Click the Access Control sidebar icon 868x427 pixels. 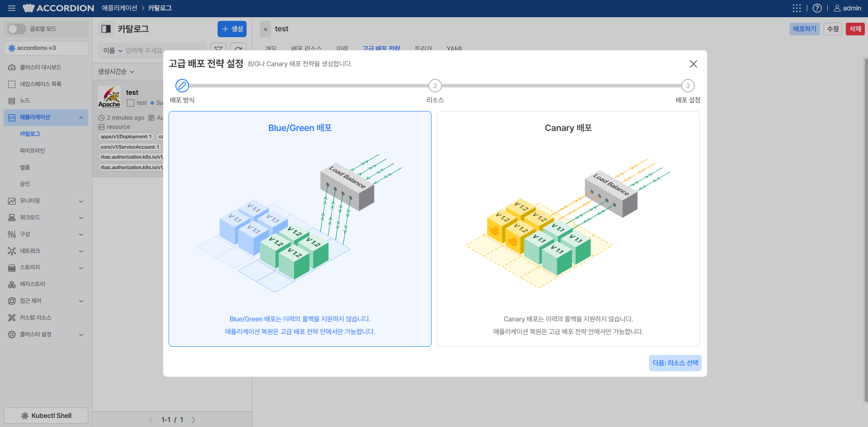coord(12,301)
